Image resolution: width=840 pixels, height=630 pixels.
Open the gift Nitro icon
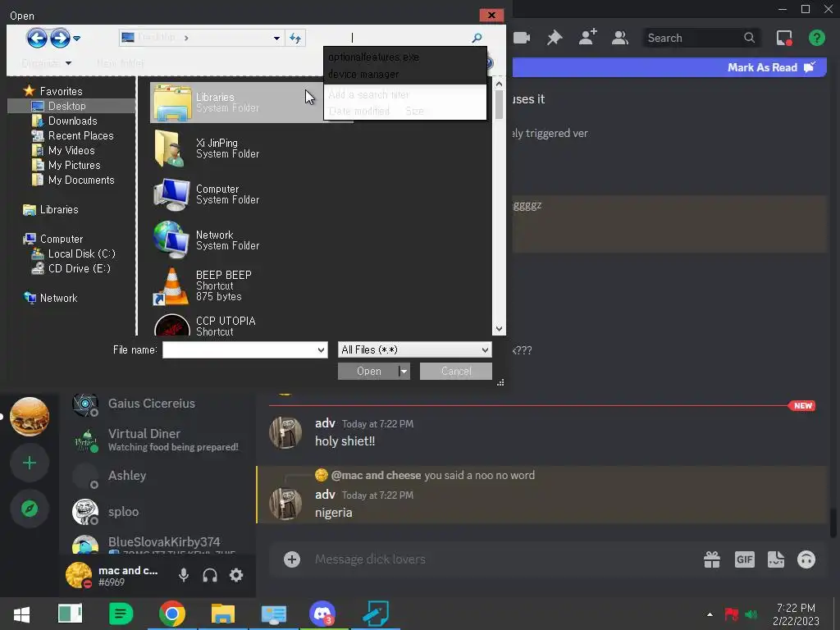(712, 559)
